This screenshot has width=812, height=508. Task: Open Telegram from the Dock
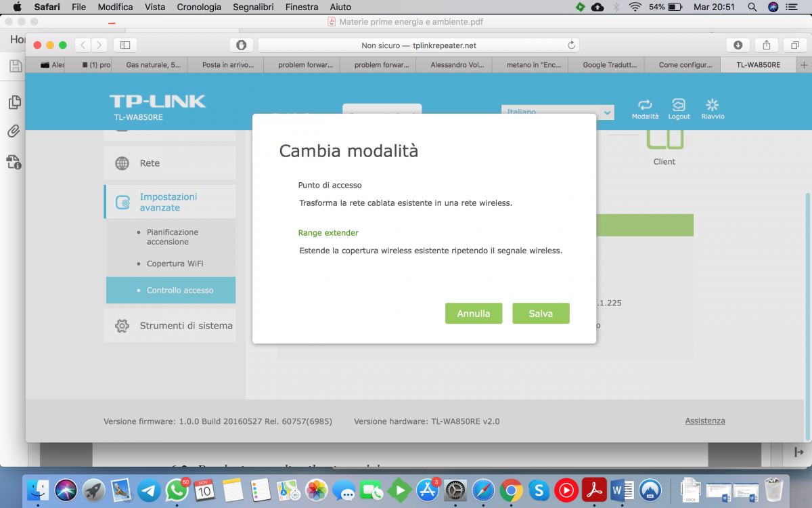[x=150, y=489]
